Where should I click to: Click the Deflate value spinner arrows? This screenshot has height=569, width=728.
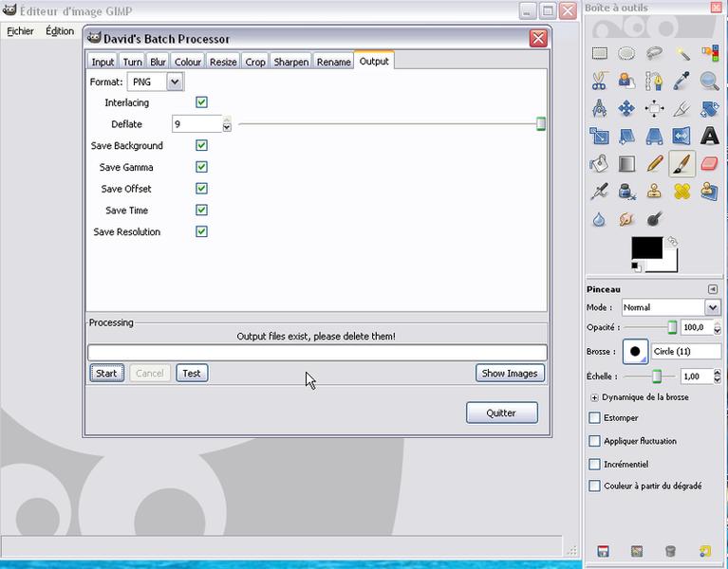(227, 124)
